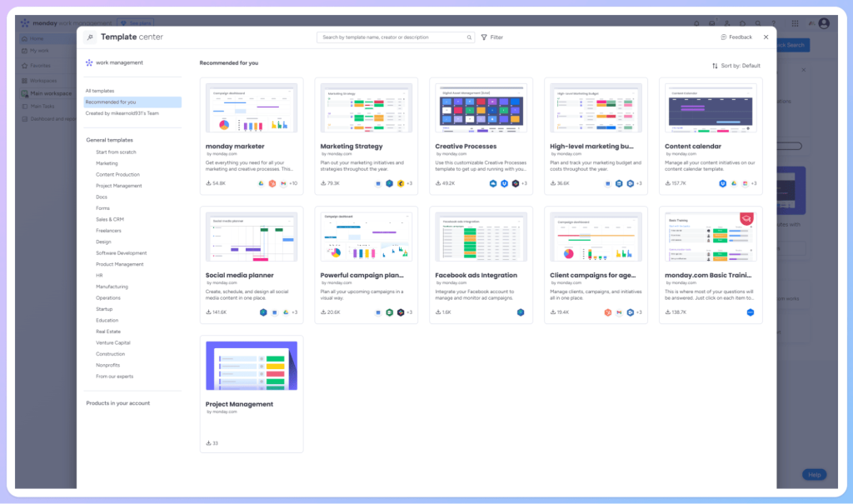This screenshot has width=853, height=504.
Task: Click the template search input field
Action: [396, 37]
